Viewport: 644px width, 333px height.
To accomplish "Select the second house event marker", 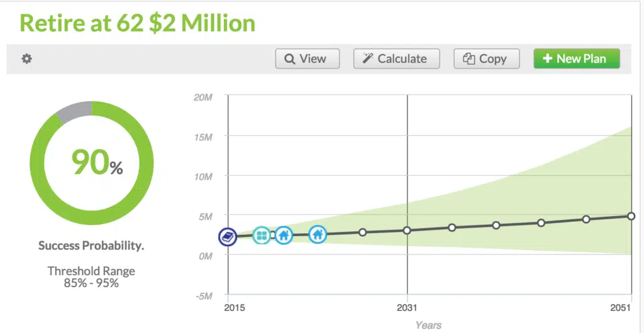I will 318,234.
